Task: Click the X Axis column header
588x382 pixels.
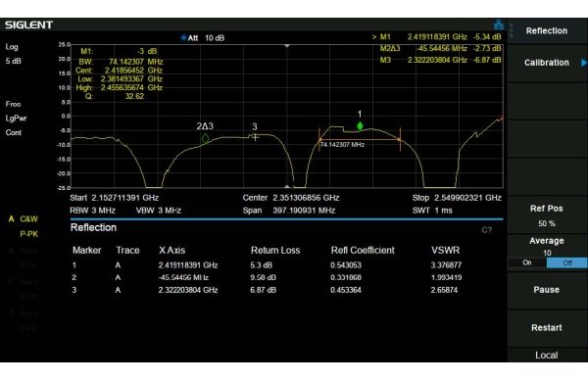Action: tap(172, 250)
